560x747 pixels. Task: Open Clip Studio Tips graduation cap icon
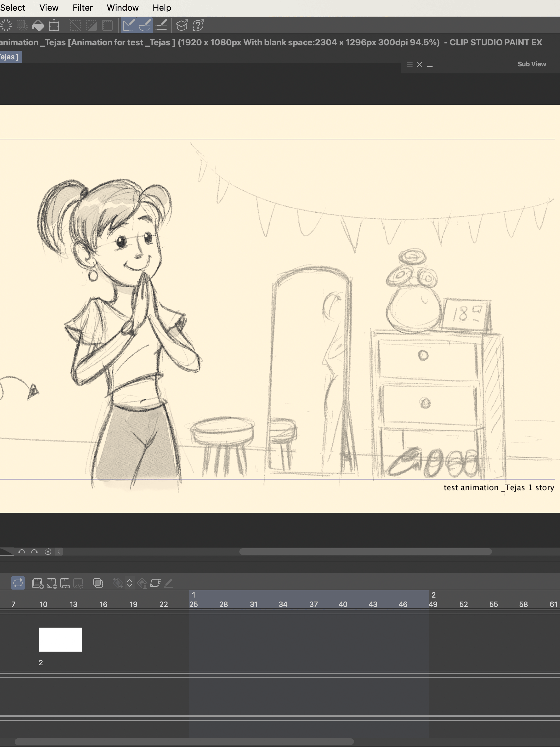tap(182, 25)
